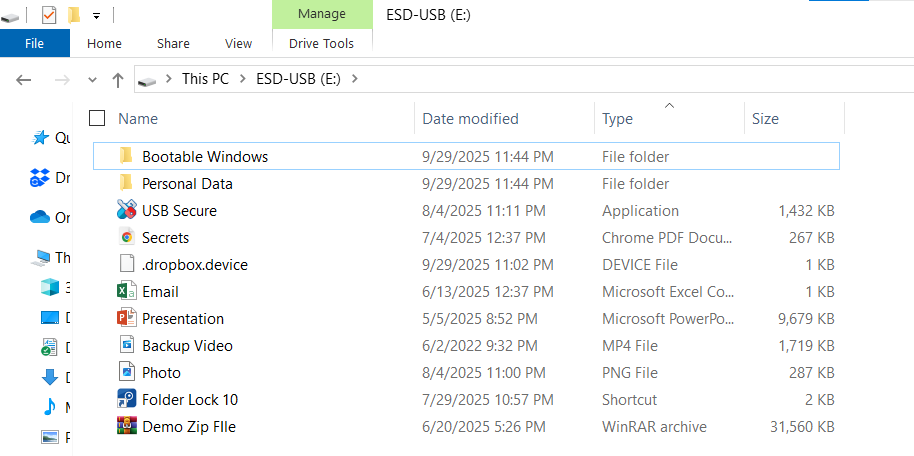Toggle the select all items checkbox
This screenshot has width=914, height=456.
[x=97, y=118]
